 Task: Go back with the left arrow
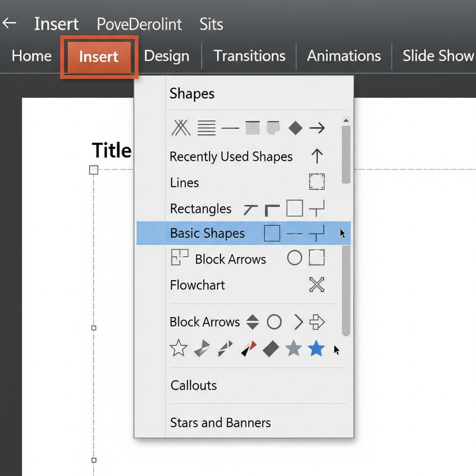(x=9, y=23)
